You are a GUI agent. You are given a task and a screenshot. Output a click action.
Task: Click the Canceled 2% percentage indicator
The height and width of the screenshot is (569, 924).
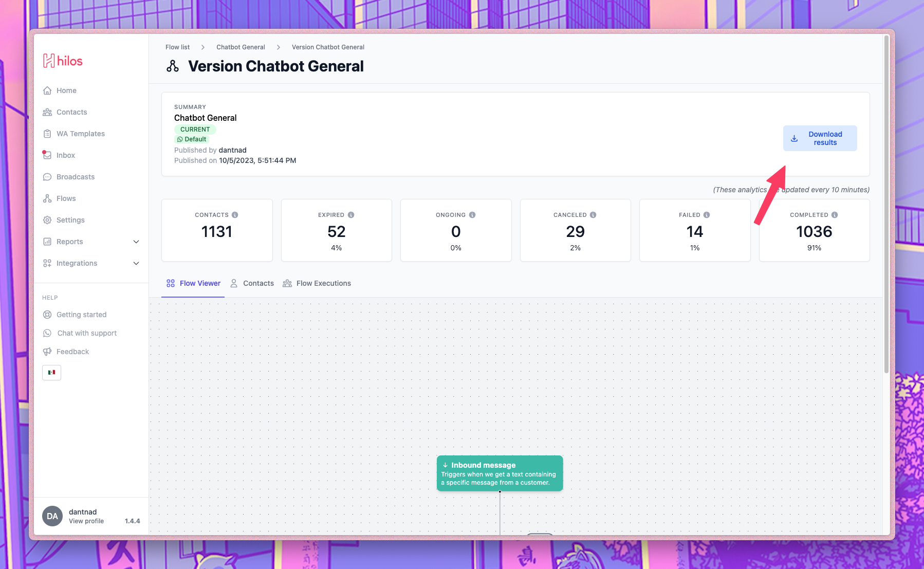coord(575,248)
